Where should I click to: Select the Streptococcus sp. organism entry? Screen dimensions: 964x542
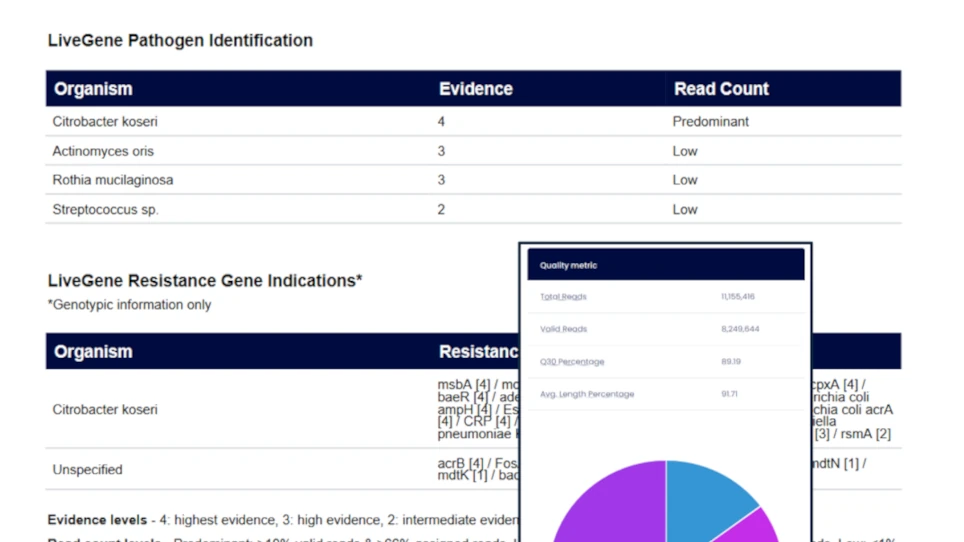click(105, 209)
